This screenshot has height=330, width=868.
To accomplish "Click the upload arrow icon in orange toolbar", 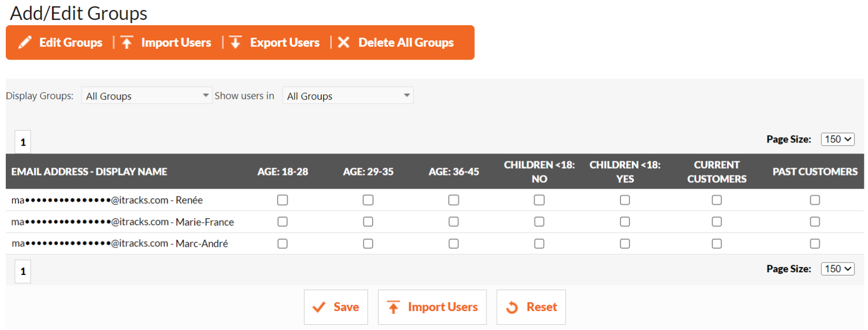I will (127, 42).
